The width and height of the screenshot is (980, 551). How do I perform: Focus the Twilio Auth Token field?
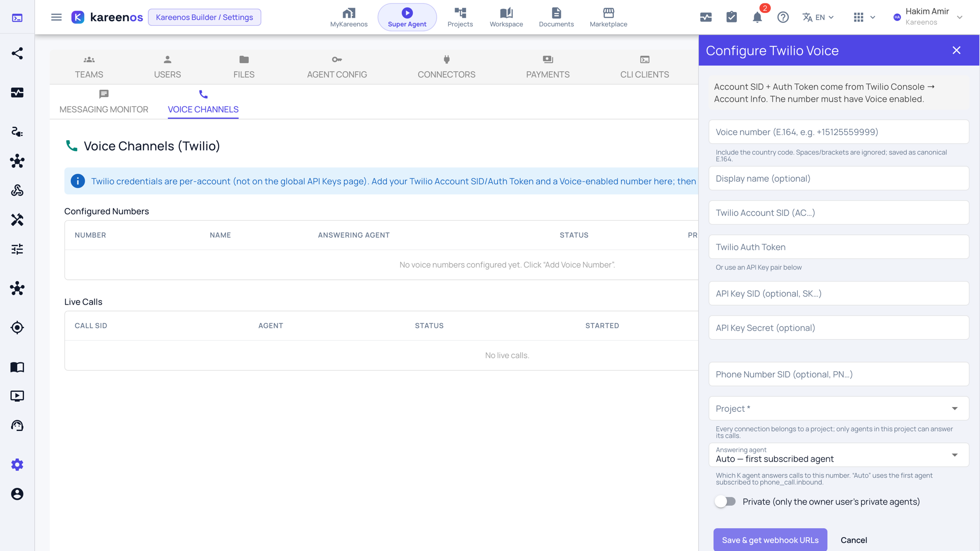tap(839, 247)
